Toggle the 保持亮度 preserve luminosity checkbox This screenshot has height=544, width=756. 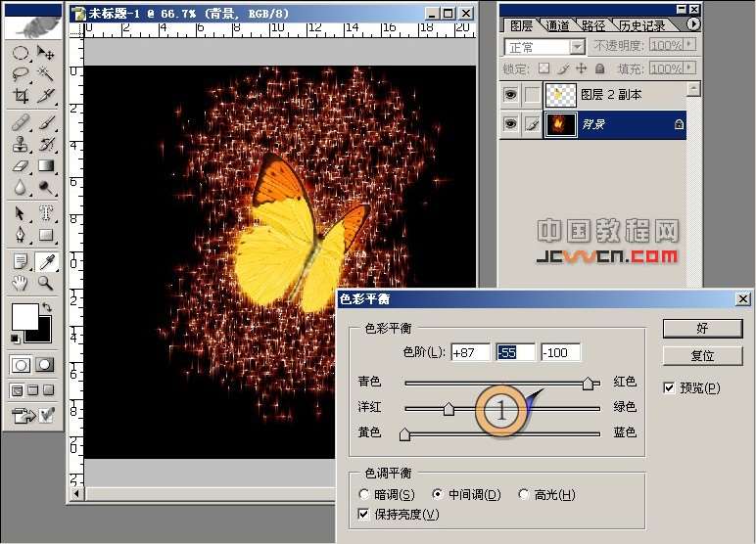pos(366,514)
